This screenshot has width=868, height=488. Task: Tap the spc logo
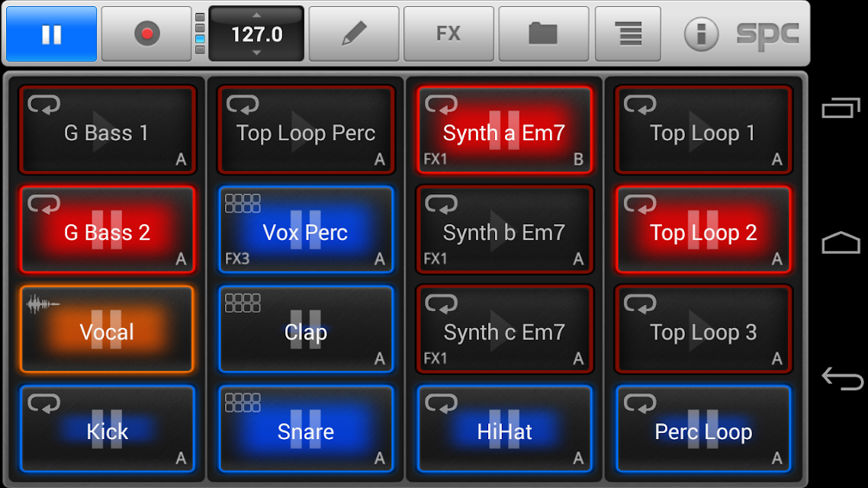coord(767,35)
